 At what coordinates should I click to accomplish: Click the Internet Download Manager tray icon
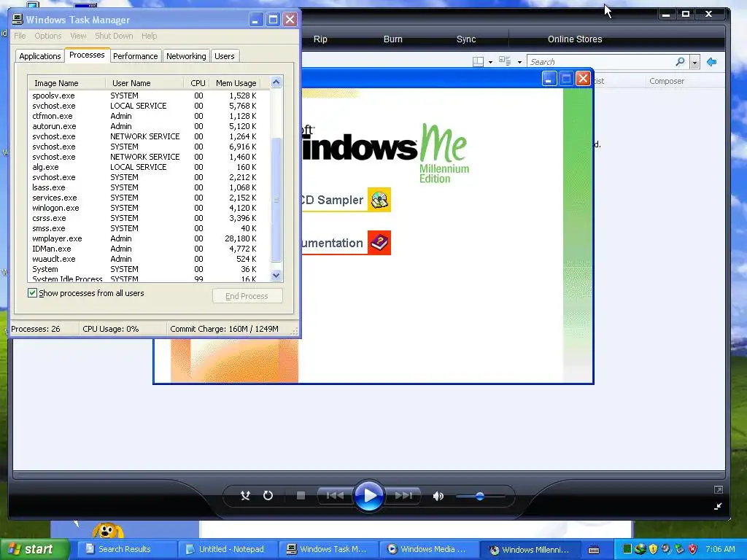pyautogui.click(x=640, y=548)
